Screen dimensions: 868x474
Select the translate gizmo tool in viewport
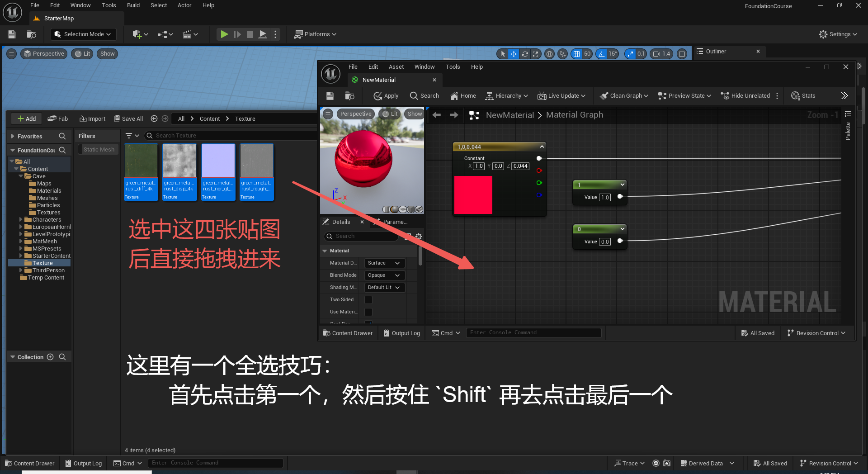pyautogui.click(x=514, y=54)
